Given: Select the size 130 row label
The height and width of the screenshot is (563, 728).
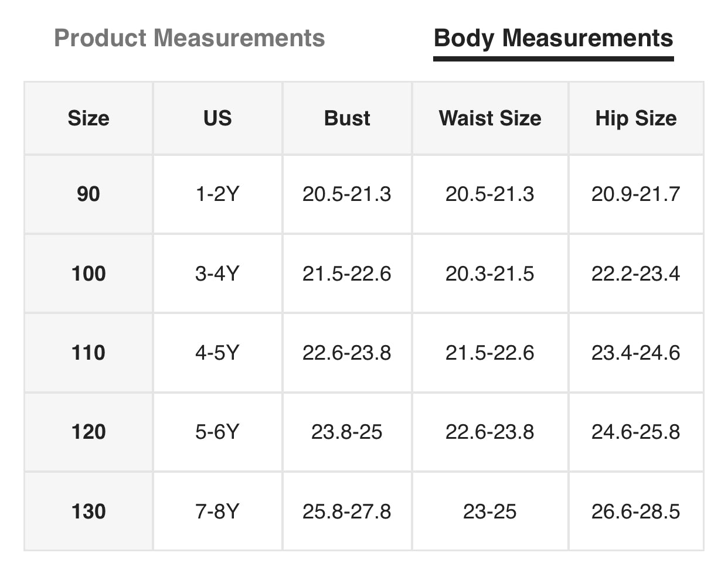Looking at the screenshot, I should tap(89, 511).
